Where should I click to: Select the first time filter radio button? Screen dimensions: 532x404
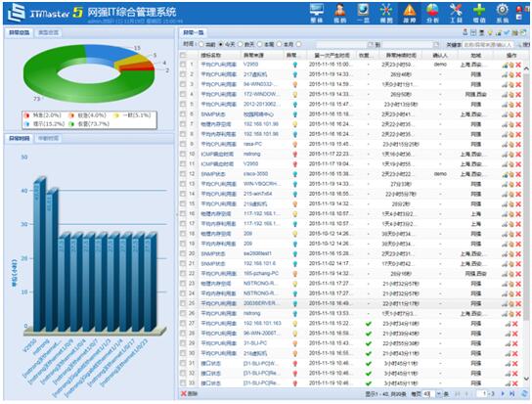[201, 44]
